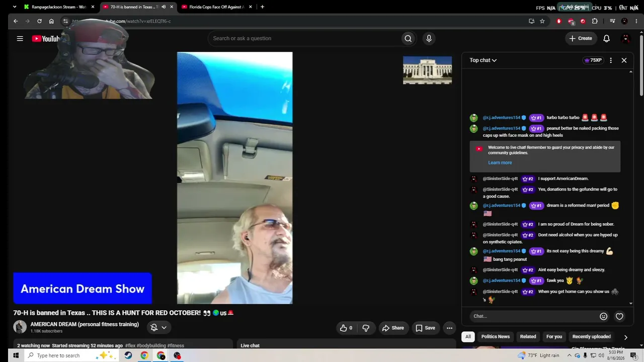Image resolution: width=644 pixels, height=362 pixels.
Task: Open browser media controls icon
Action: (x=612, y=21)
